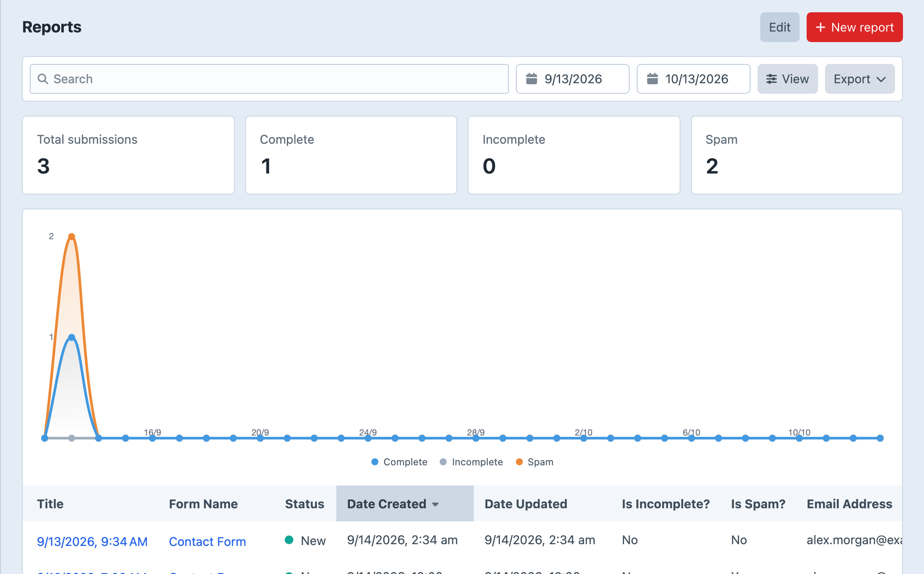Click the alex.morgan email address cell
924x574 pixels.
click(x=854, y=540)
